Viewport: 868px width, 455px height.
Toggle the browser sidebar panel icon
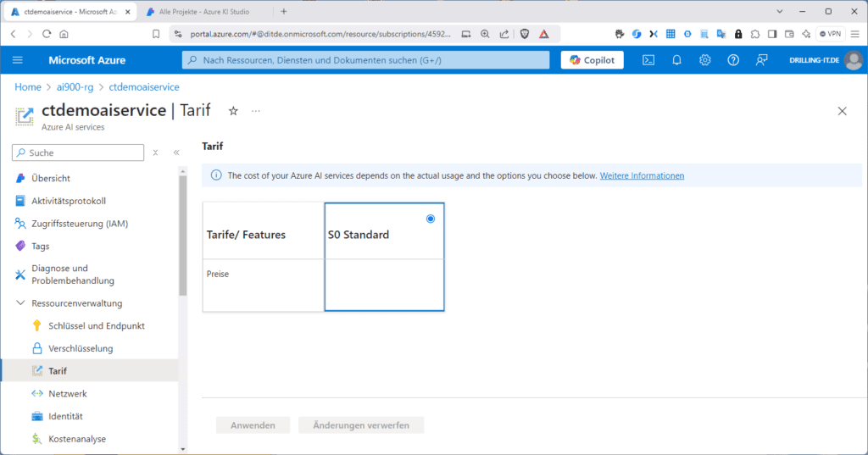click(772, 34)
